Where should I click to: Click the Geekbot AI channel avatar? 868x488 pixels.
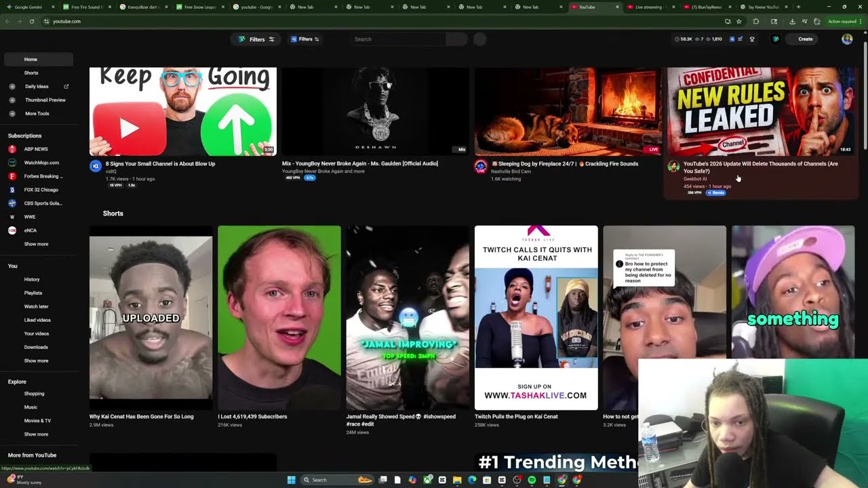(x=673, y=166)
